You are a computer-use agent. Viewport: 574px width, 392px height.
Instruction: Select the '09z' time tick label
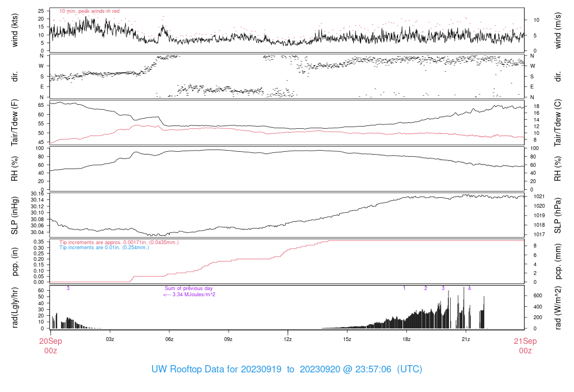pyautogui.click(x=229, y=339)
